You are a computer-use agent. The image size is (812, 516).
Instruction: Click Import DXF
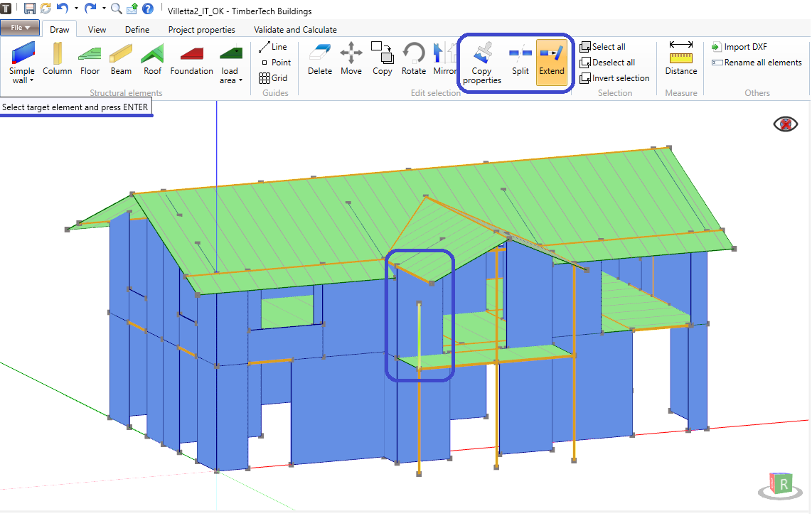coord(739,47)
